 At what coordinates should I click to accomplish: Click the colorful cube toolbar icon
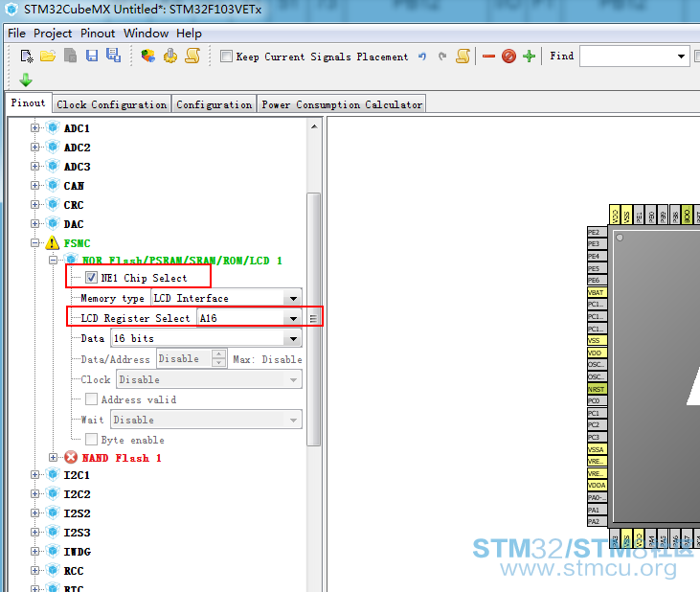tap(147, 56)
